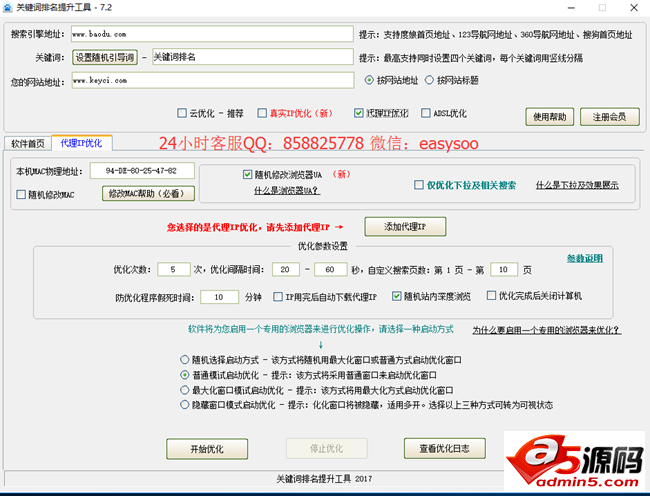This screenshot has height=496, width=650.
Task: Close the 关键词排名提升工具 window
Action: click(634, 8)
